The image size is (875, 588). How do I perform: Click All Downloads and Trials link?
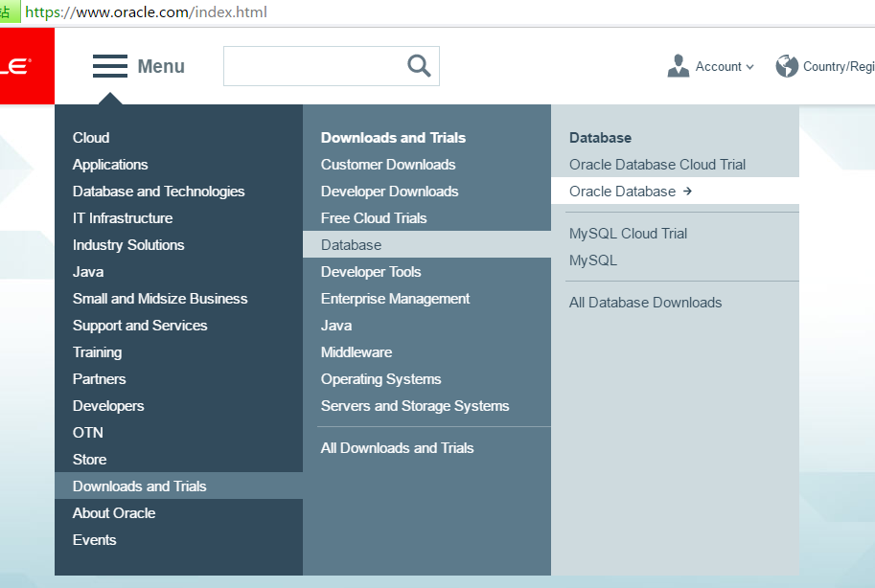(x=397, y=448)
